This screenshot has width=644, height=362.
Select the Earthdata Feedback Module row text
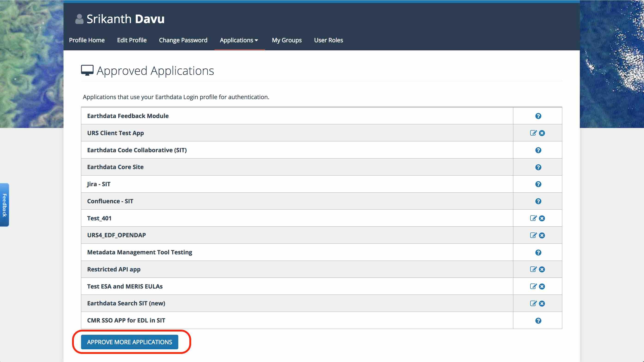click(128, 116)
